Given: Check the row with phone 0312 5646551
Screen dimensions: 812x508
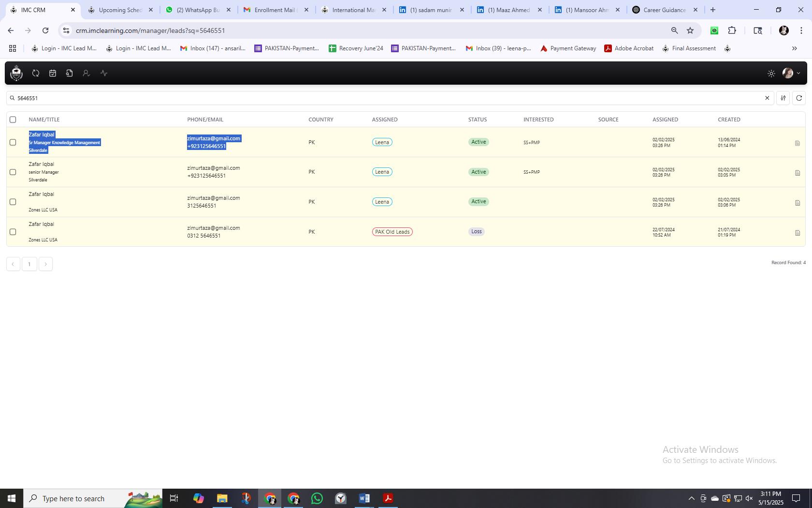Looking at the screenshot, I should [13, 232].
